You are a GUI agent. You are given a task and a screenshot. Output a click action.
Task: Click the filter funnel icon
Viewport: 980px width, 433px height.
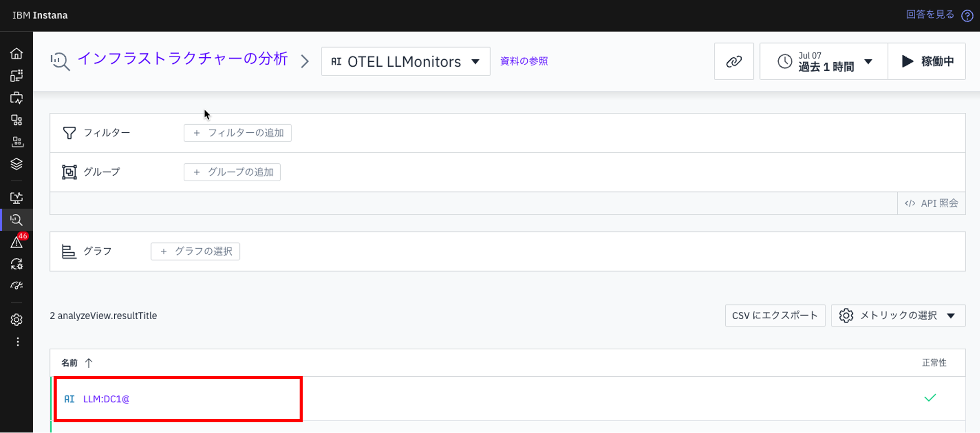coord(69,133)
